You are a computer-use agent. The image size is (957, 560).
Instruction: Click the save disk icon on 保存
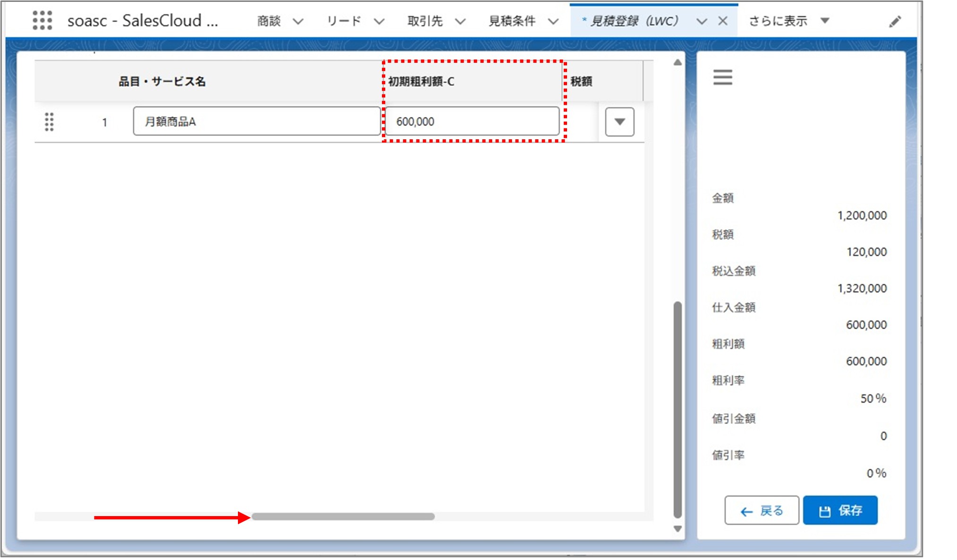824,510
